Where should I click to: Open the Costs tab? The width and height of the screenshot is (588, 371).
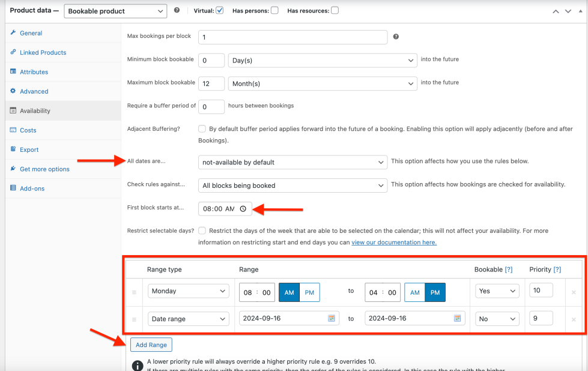coord(28,130)
